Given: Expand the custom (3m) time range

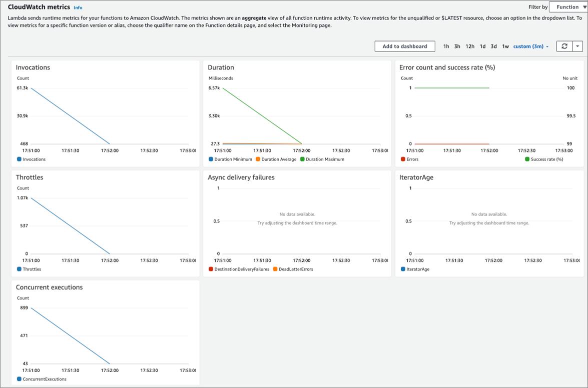Looking at the screenshot, I should coord(531,46).
